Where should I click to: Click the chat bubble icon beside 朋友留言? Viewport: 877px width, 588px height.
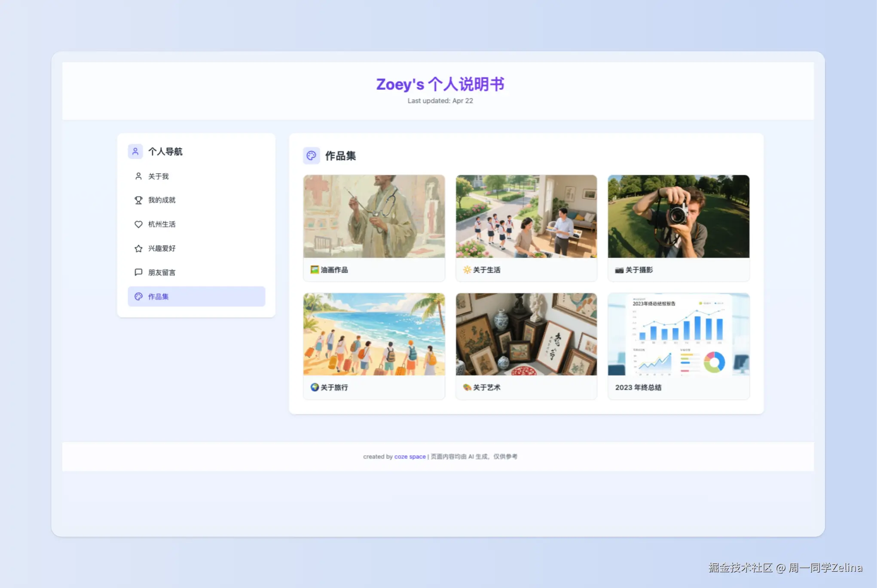(138, 272)
